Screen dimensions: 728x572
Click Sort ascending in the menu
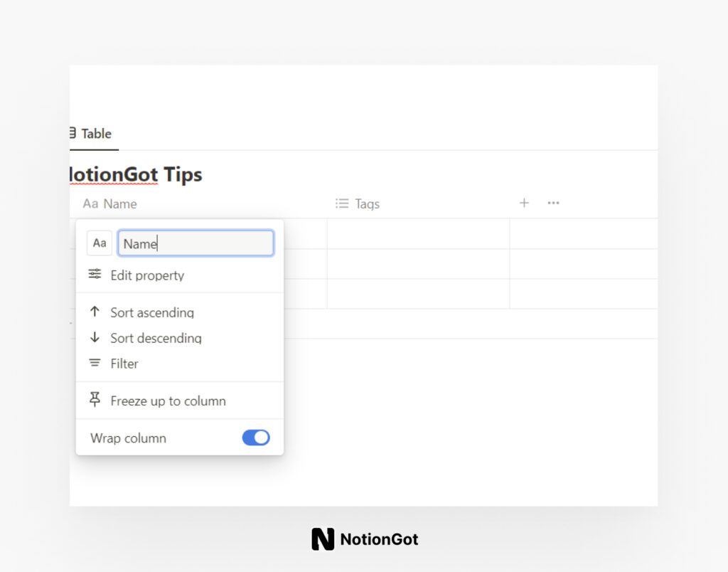tap(151, 312)
